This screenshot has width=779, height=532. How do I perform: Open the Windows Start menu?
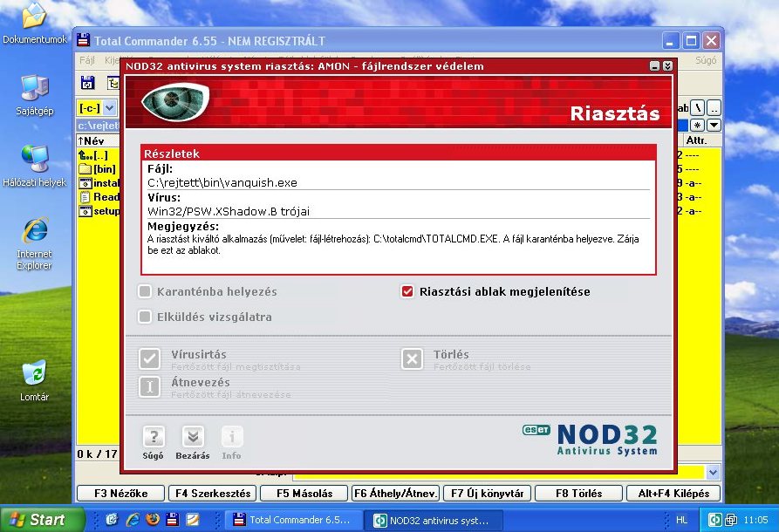[41, 520]
